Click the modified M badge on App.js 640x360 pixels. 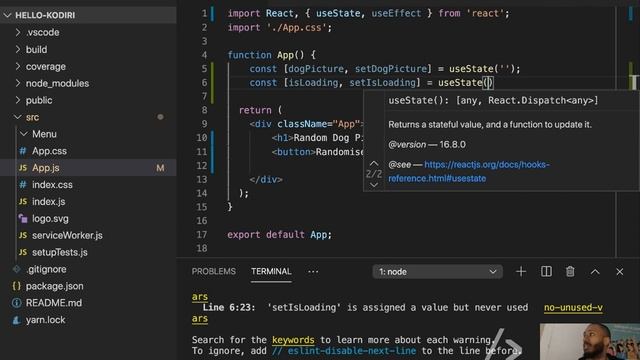[x=160, y=168]
